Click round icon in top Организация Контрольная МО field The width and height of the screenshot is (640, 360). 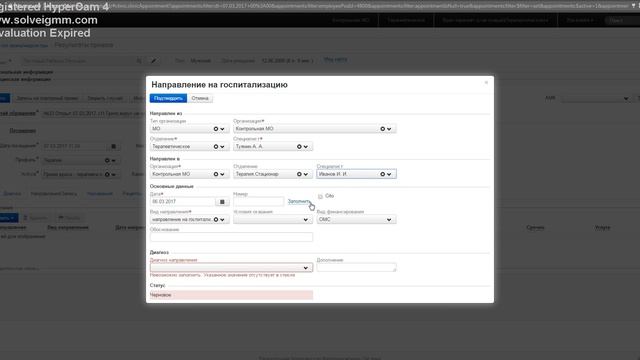click(382, 129)
